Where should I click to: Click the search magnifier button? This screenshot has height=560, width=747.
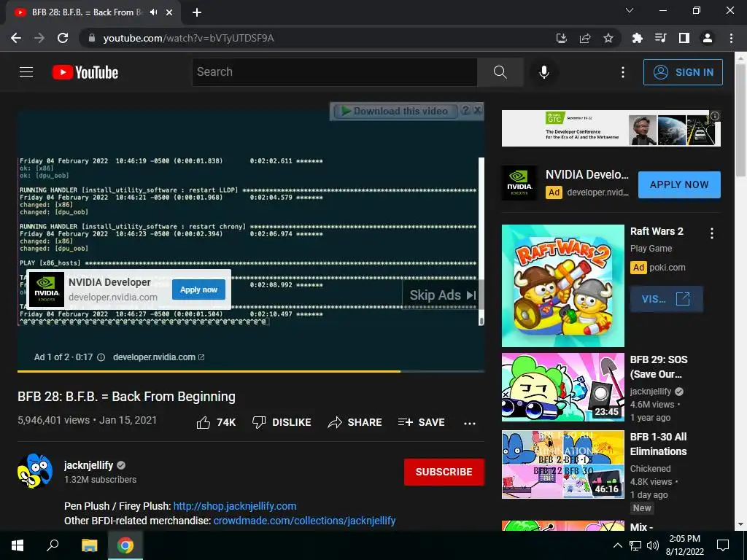(500, 72)
